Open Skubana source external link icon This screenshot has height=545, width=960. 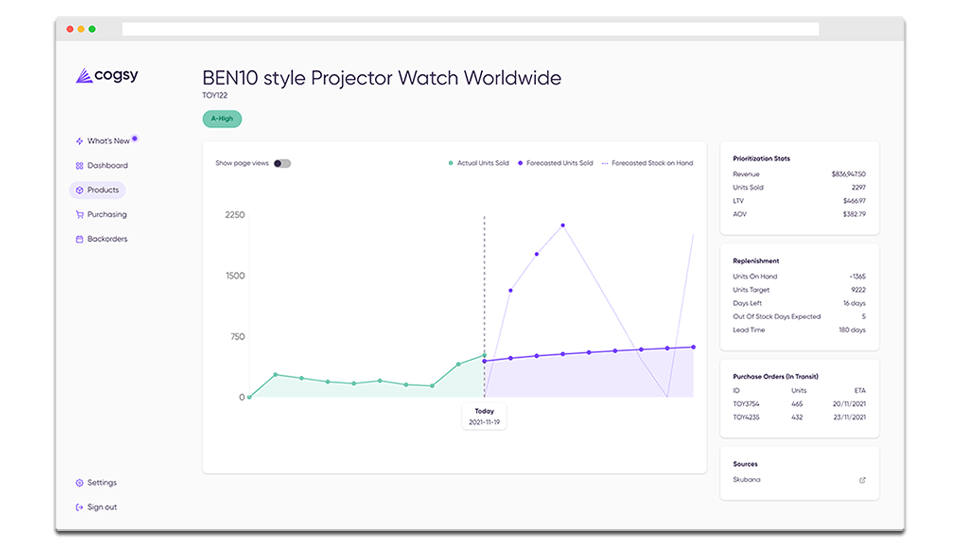pyautogui.click(x=863, y=480)
